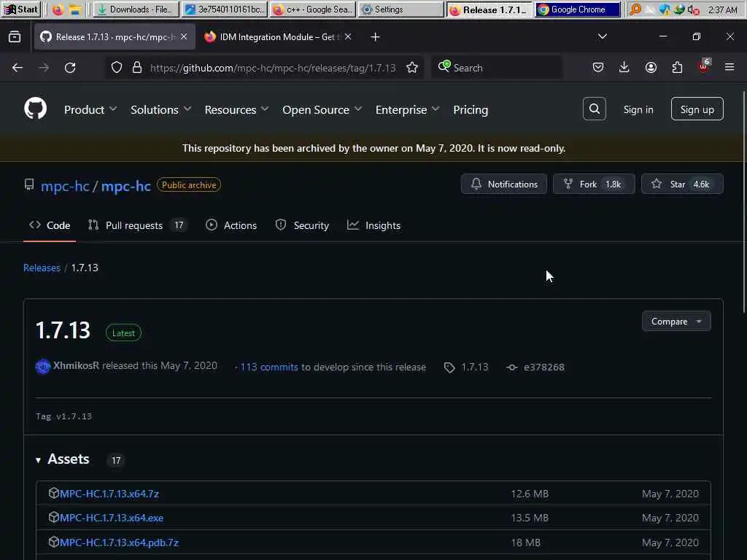Open a new browser tab with plus
Viewport: 747px width, 560px height.
tap(375, 36)
